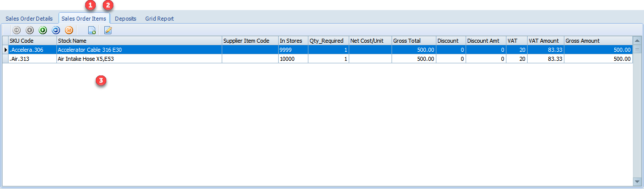Click Gross Total 500.00 in Air Intake row
644x189 pixels.
[x=414, y=59]
